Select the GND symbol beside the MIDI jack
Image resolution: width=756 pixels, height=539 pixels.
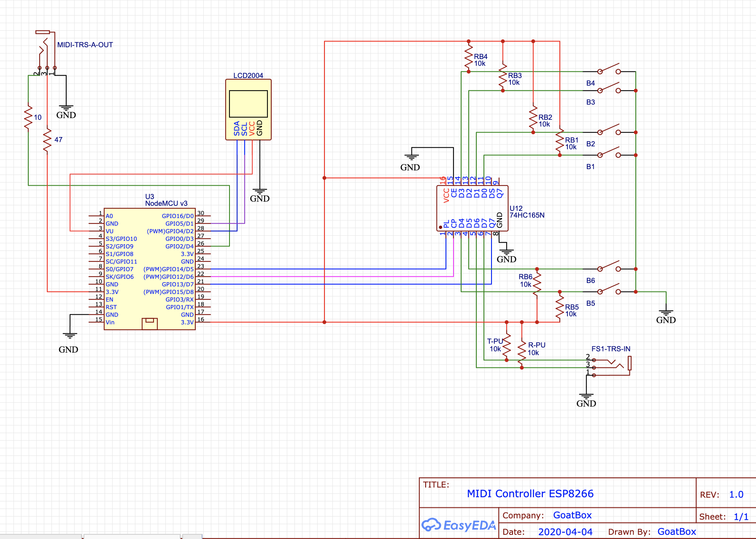(66, 112)
